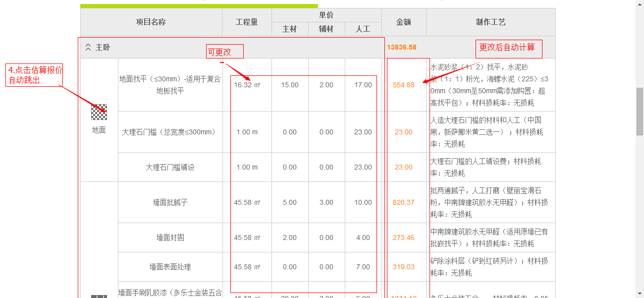Screen dimensions: 644x298
Task: Select the 主卧 section title
Action: [x=103, y=48]
